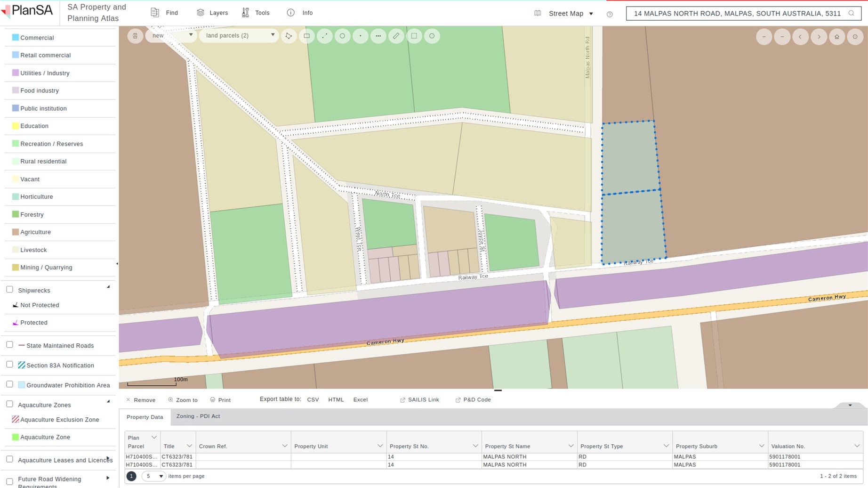This screenshot has height=488, width=868.
Task: Pick the pencil edit tool
Action: point(396,36)
